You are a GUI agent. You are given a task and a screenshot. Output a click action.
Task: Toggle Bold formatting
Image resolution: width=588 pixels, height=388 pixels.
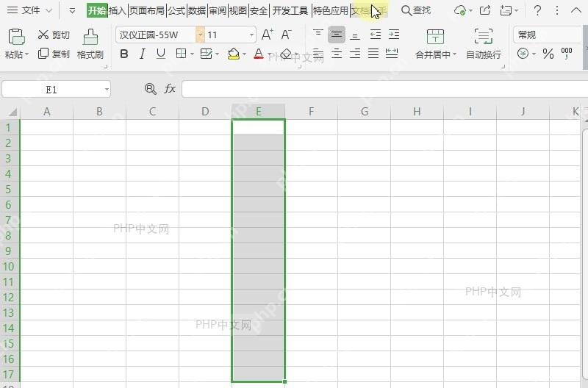click(123, 54)
